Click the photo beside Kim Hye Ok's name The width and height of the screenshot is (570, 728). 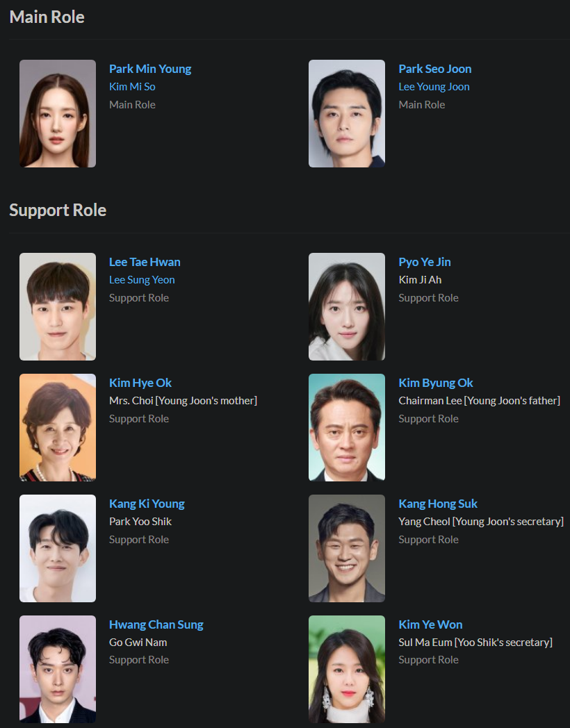pyautogui.click(x=58, y=428)
